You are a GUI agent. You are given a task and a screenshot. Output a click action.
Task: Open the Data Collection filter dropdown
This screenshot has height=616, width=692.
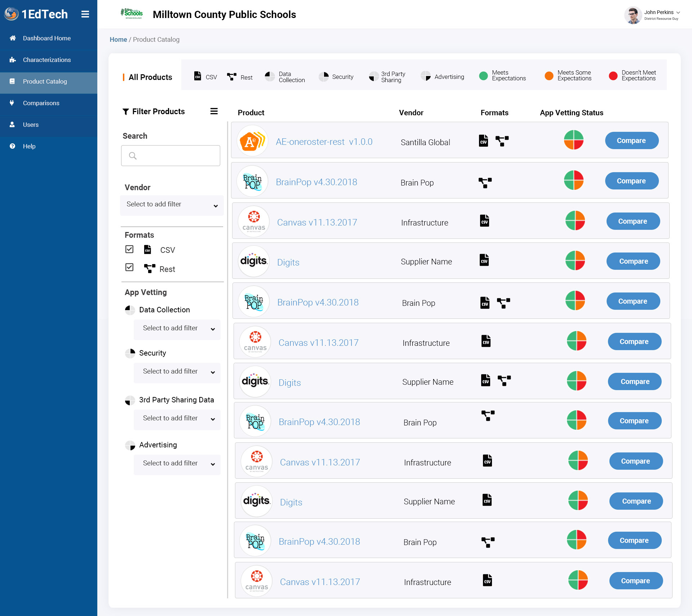(x=177, y=329)
